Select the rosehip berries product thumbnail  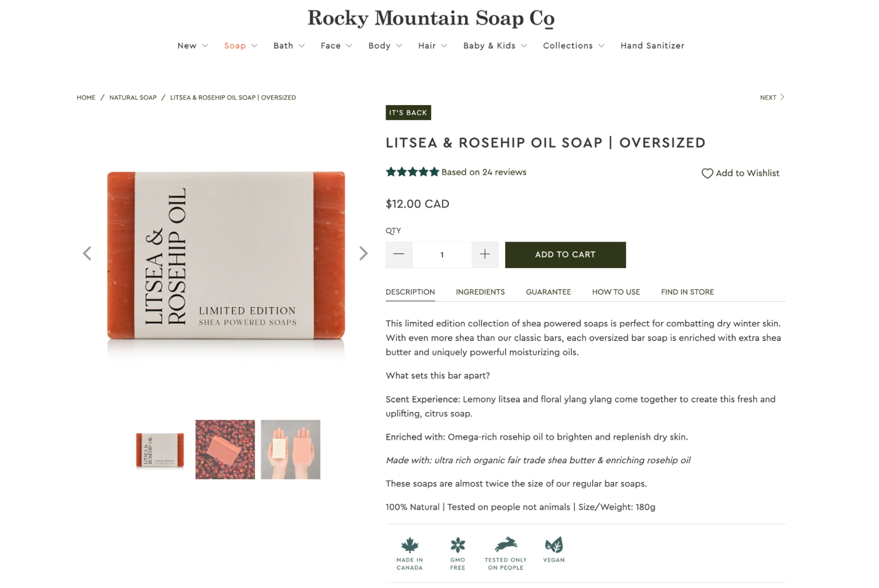pyautogui.click(x=225, y=448)
